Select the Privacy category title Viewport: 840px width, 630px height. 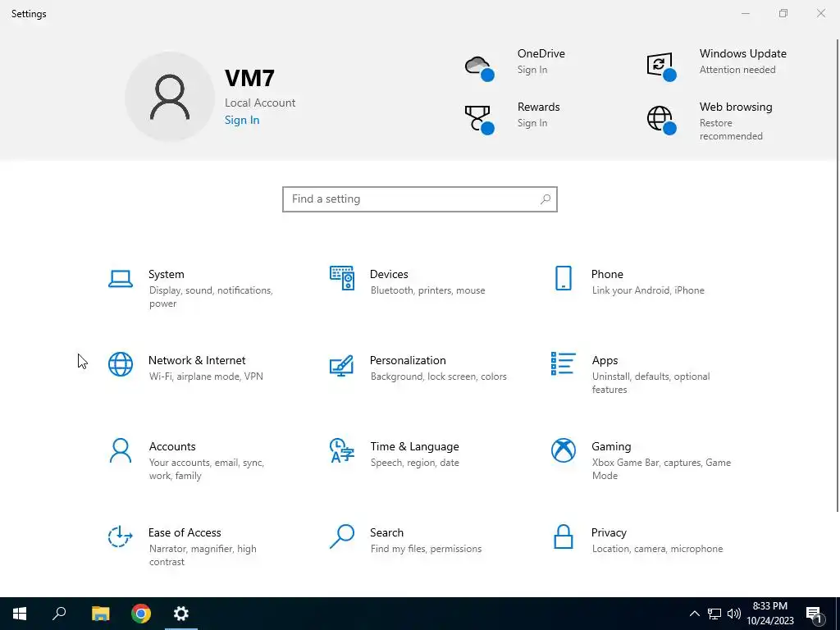pos(609,533)
